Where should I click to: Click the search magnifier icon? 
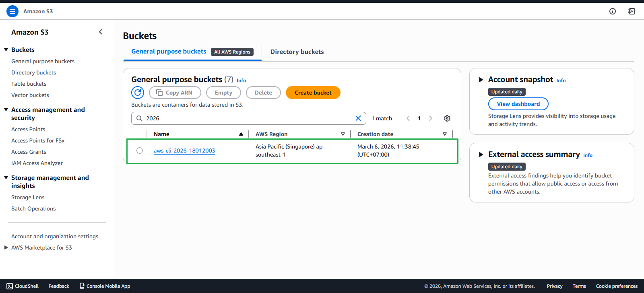pos(139,118)
